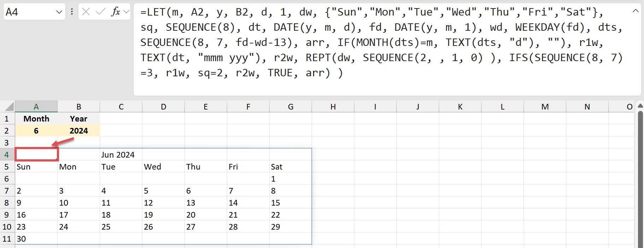This screenshot has height=248, width=644.
Task: Open the Name Box dropdown arrow
Action: [59, 12]
